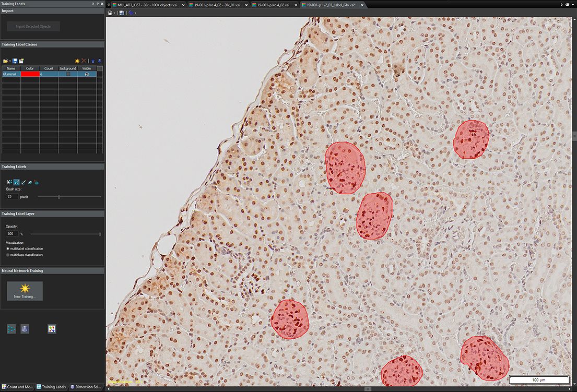Open the Count and Measure bottom tab
This screenshot has height=392, width=577.
pos(17,387)
